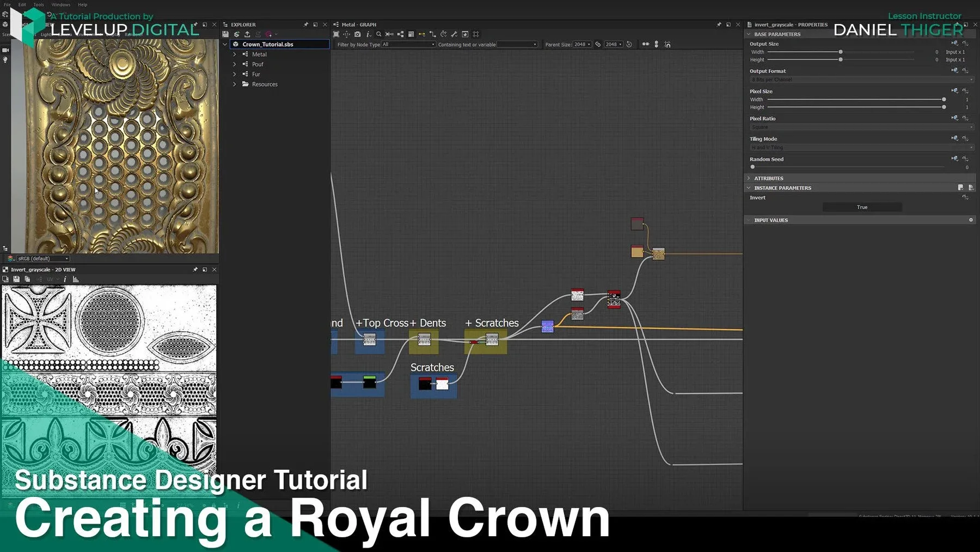Screen dimensions: 980x552
Task: Click the information icon in the 2D View toolbar
Action: [65, 279]
